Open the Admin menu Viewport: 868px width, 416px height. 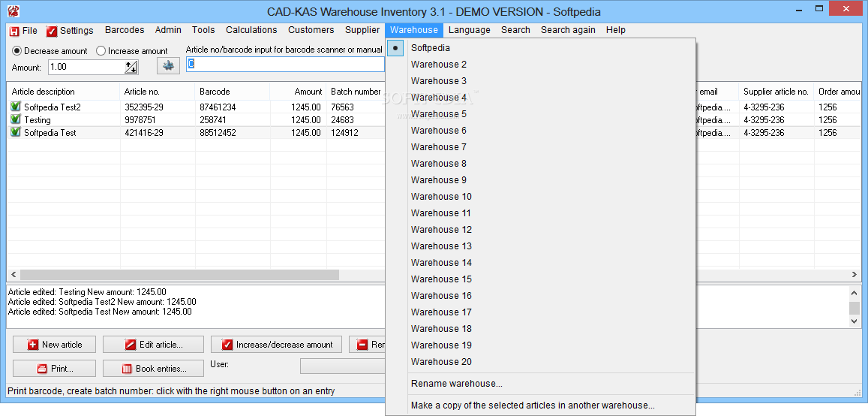168,30
